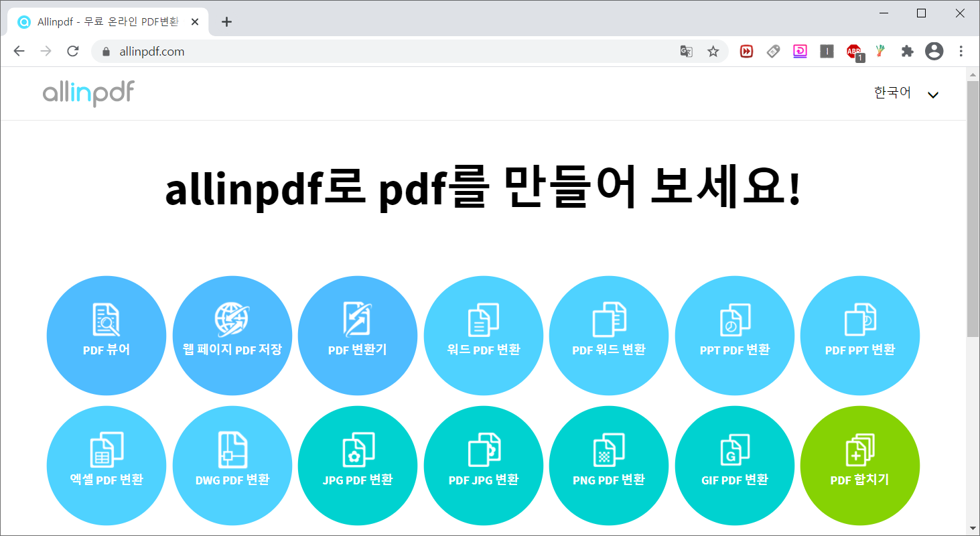
Task: Open the extensions puzzle menu
Action: point(907,52)
